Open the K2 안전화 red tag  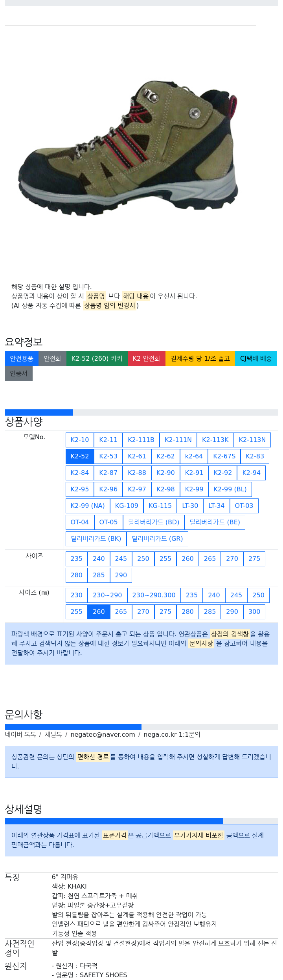(x=147, y=359)
